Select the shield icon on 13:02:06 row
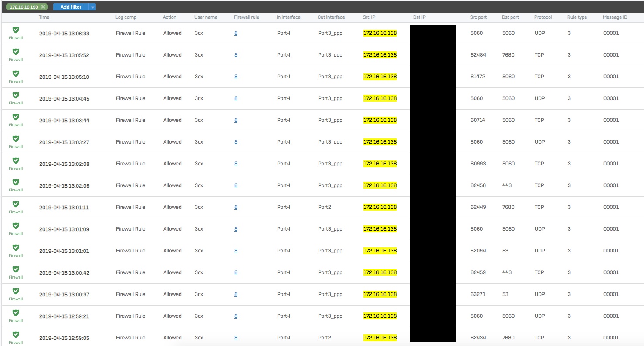The image size is (644, 346). coord(16,182)
